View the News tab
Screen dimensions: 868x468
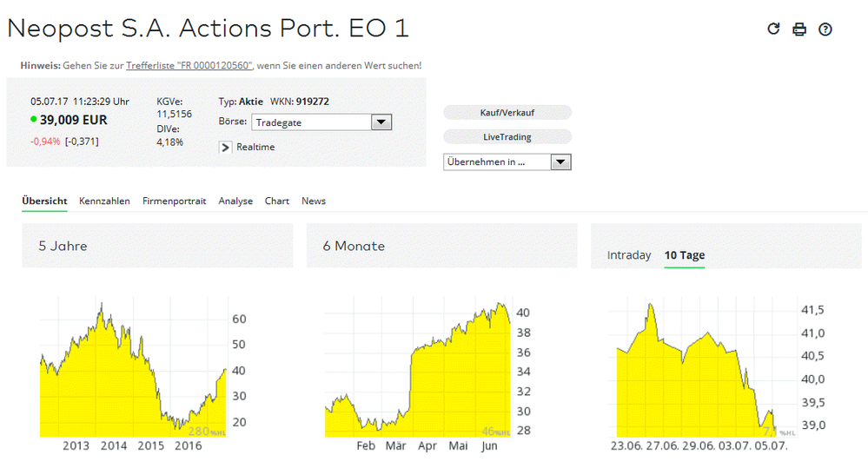pyautogui.click(x=314, y=201)
